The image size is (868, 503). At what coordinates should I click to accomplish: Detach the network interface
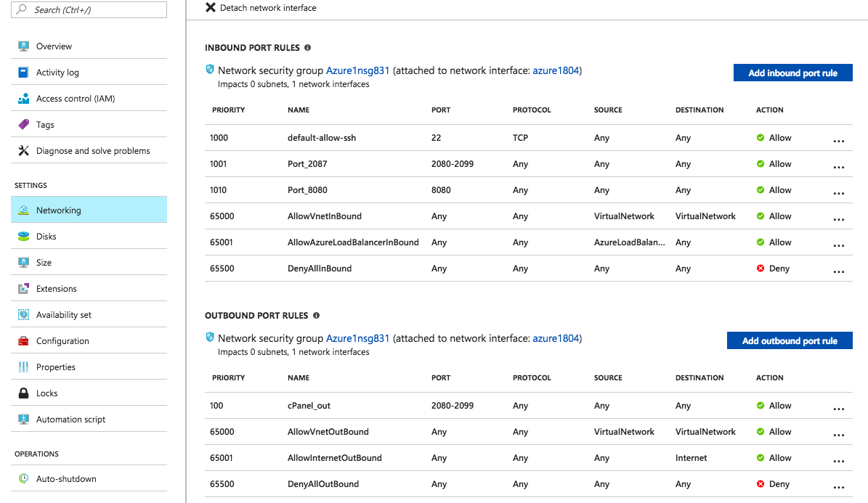261,8
